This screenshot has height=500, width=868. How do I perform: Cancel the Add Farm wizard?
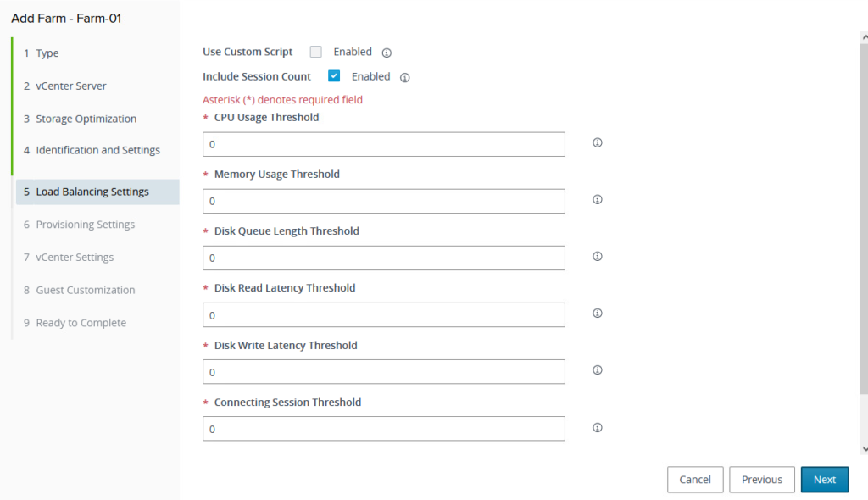point(695,480)
